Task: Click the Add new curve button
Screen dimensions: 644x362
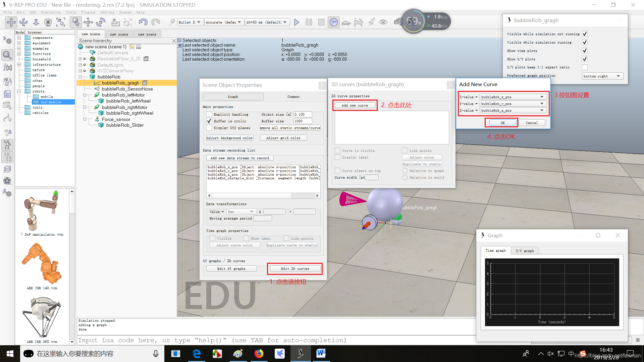Action: tap(354, 105)
